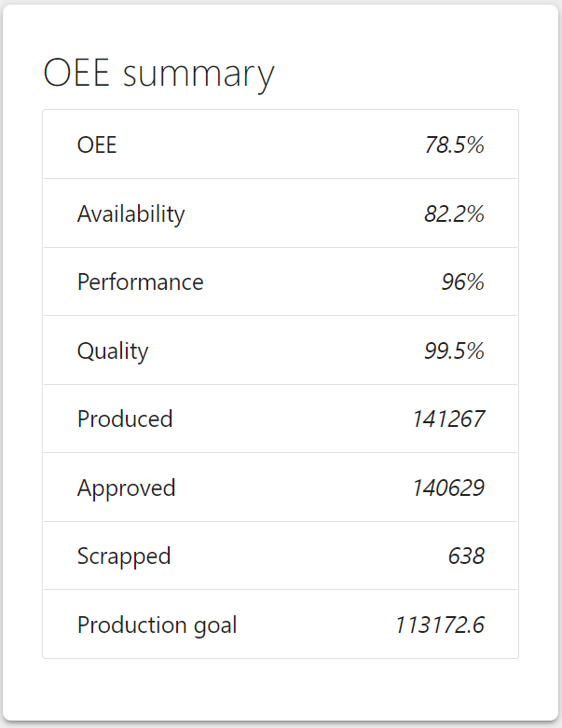Click the 96% performance value
Image resolution: width=562 pixels, height=728 pixels.
click(x=462, y=282)
